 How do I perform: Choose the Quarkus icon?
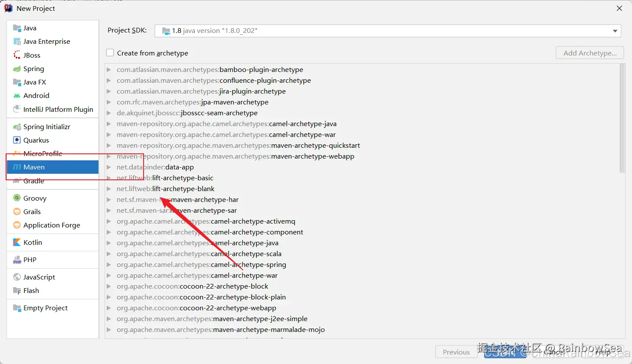tap(17, 140)
